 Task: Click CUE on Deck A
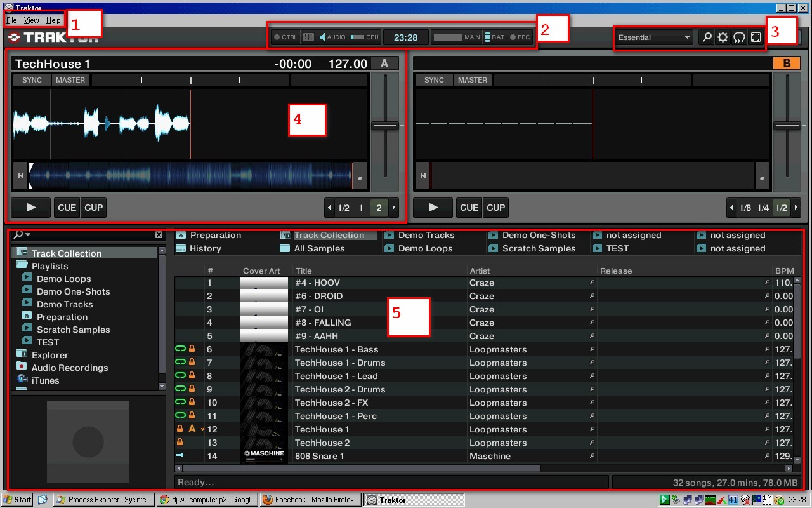(x=67, y=208)
